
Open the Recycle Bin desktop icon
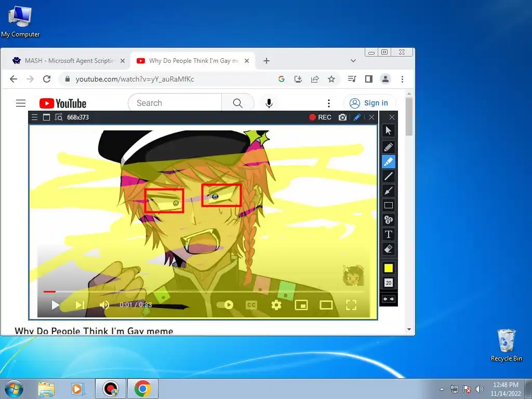[506, 345]
